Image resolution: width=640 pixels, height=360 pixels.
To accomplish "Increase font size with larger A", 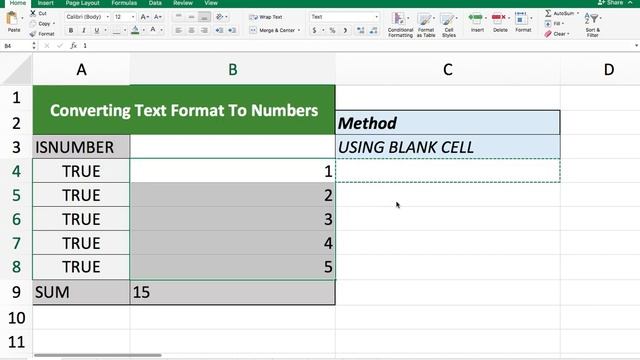I will click(144, 17).
